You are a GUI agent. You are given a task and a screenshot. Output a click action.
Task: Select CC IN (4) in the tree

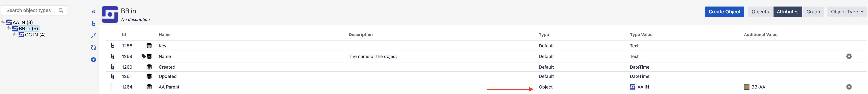[35, 35]
